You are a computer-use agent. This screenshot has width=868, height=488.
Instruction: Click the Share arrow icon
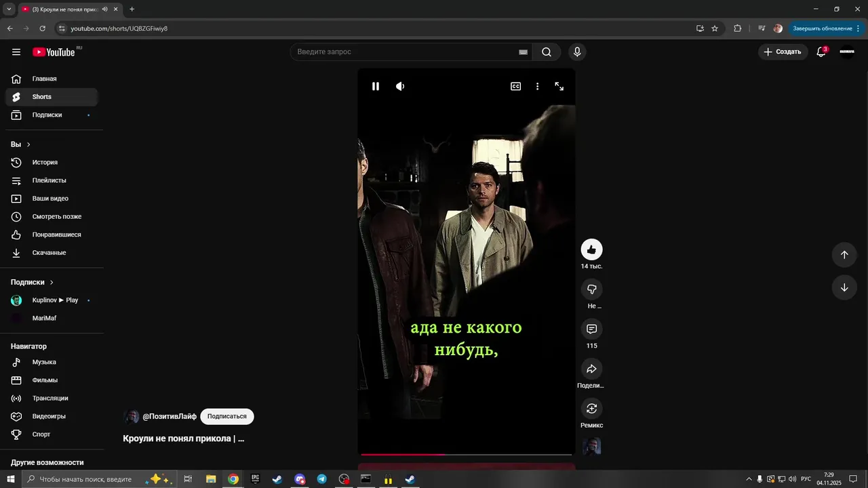pyautogui.click(x=591, y=369)
